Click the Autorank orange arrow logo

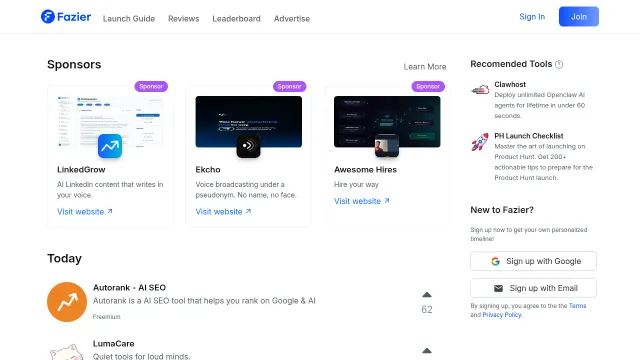[x=67, y=302]
